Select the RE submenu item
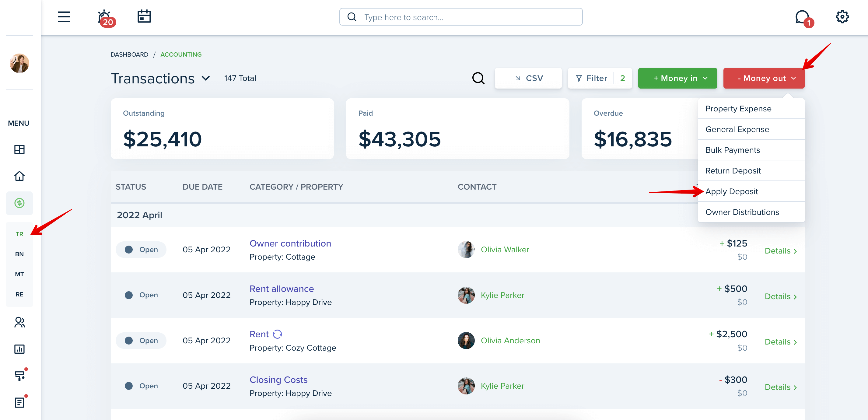 tap(19, 294)
